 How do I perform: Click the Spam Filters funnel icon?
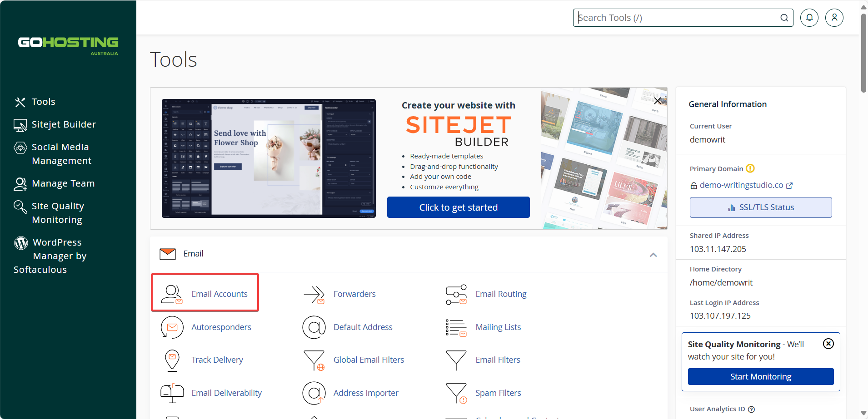[456, 393]
